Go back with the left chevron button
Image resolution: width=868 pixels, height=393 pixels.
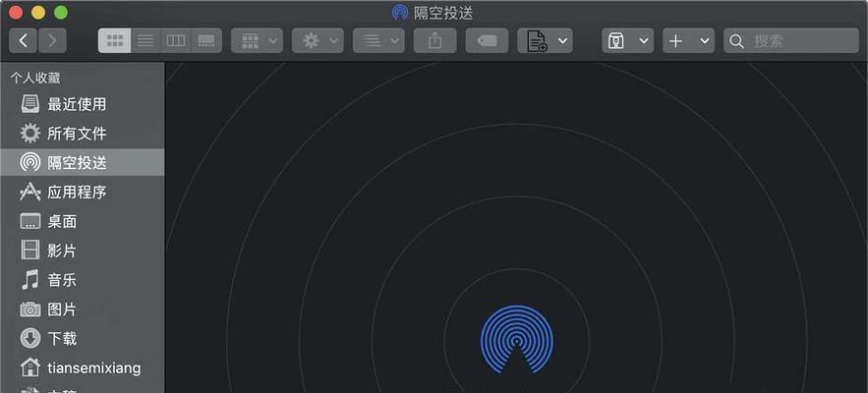click(x=24, y=41)
